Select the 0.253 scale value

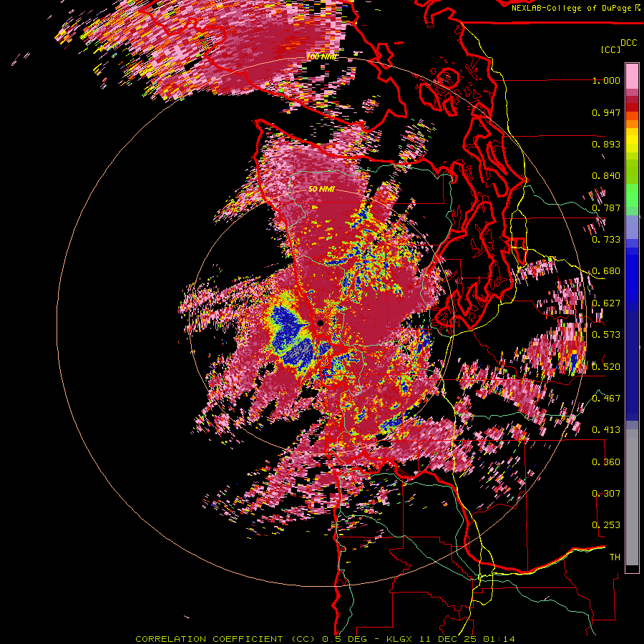pyautogui.click(x=606, y=525)
